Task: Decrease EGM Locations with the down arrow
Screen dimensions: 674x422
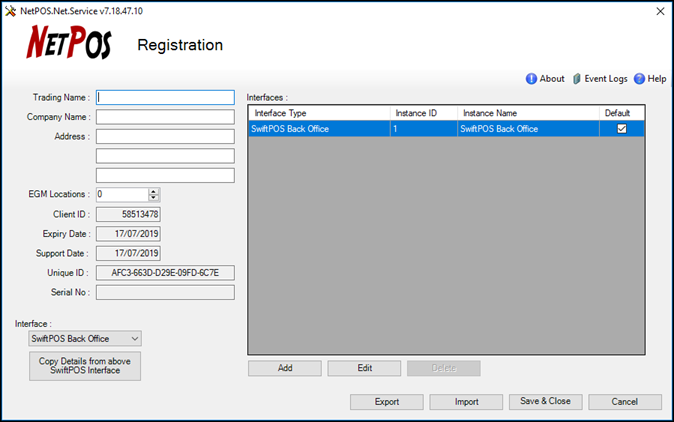Action: tap(154, 198)
